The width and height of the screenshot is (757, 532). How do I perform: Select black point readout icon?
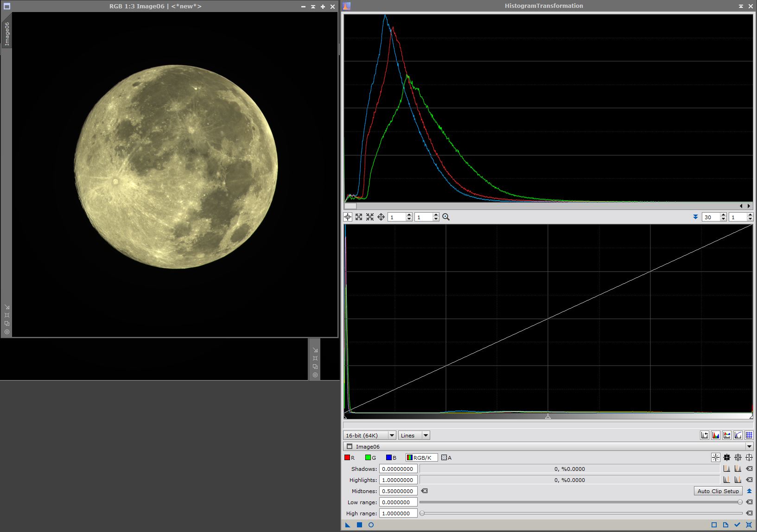tap(727, 457)
